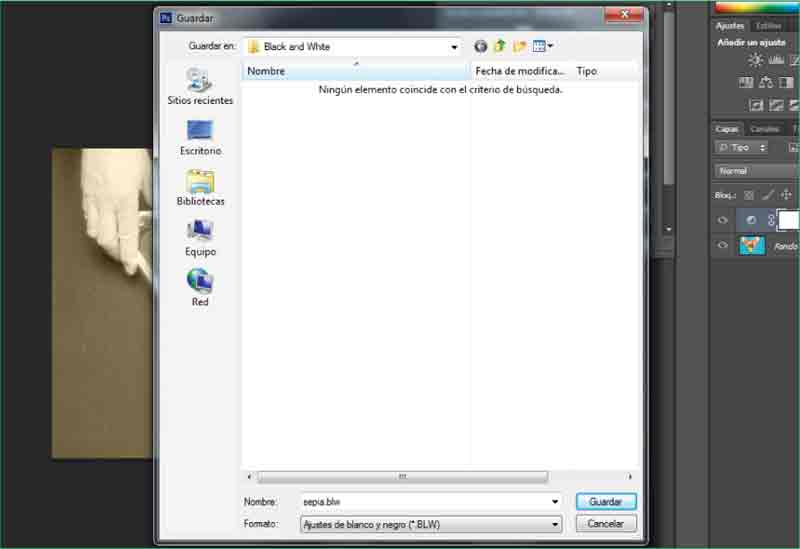The image size is (800, 549).
Task: Click the Cancelar button
Action: coord(606,524)
